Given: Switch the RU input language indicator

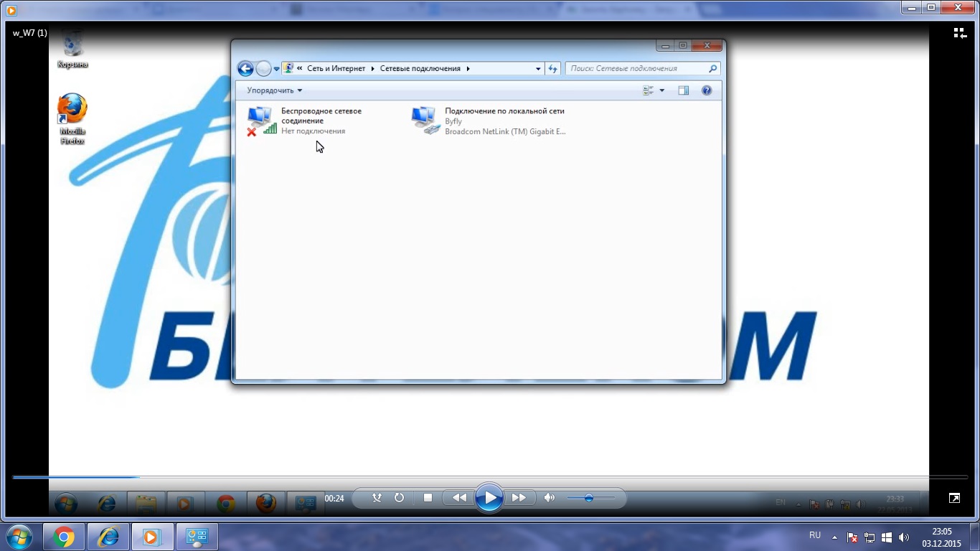Looking at the screenshot, I should click(815, 535).
